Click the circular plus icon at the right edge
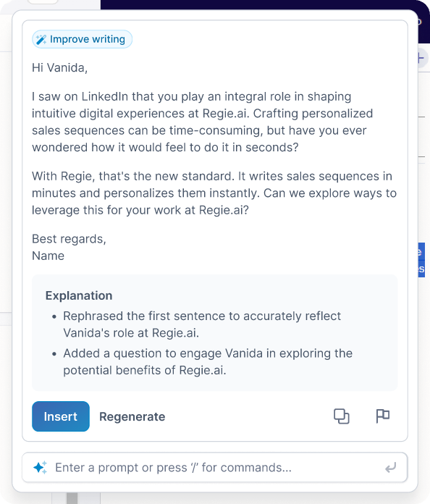 click(x=422, y=59)
